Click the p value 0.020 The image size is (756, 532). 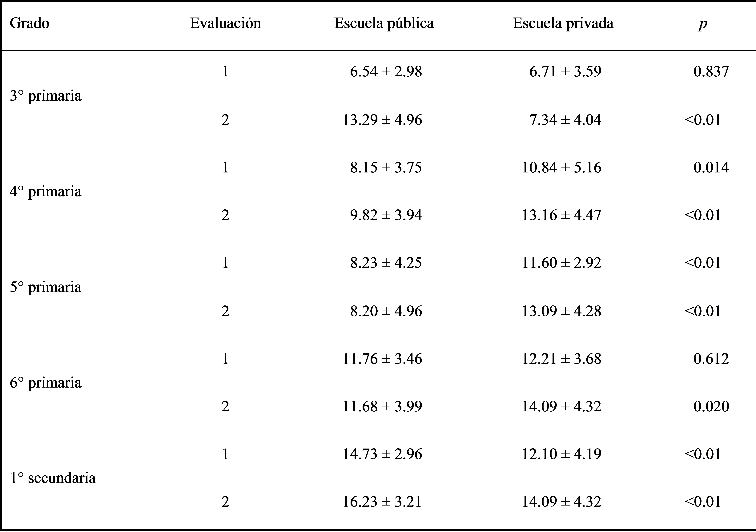[711, 406]
